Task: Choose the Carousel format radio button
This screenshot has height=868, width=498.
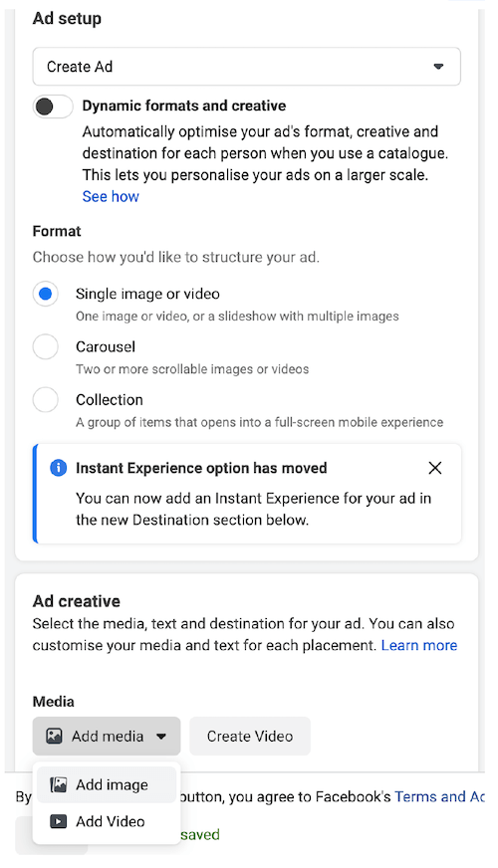Action: (46, 347)
